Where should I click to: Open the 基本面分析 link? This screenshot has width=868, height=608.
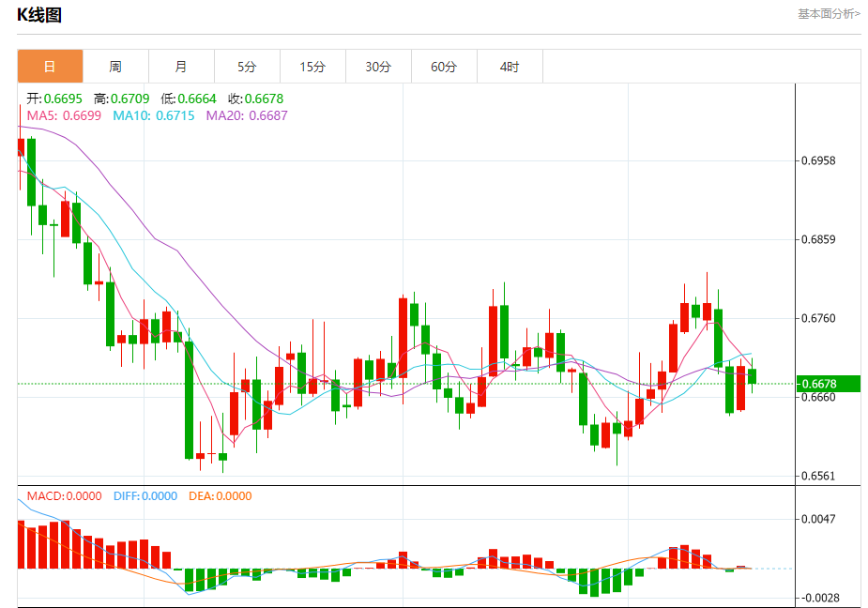click(829, 14)
